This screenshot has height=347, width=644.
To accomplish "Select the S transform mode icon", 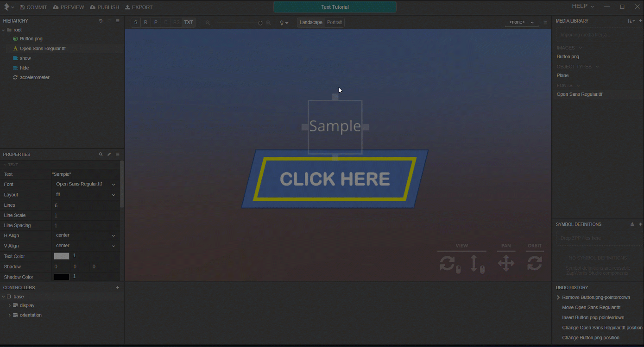I will coord(135,22).
